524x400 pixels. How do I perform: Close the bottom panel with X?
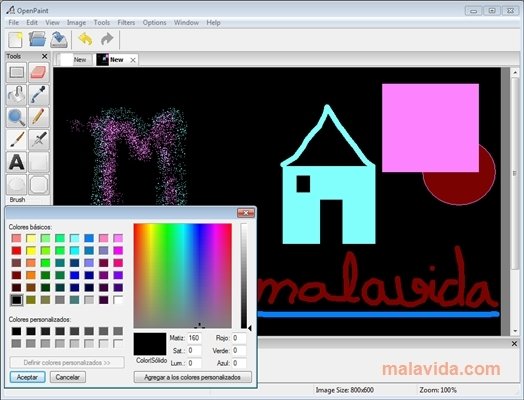[515, 344]
